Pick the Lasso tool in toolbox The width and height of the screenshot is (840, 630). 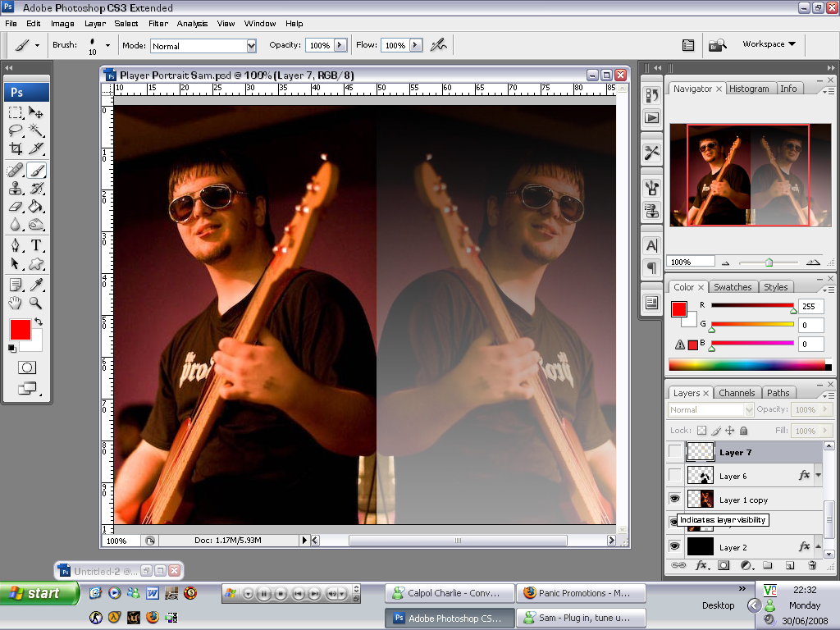pos(16,130)
